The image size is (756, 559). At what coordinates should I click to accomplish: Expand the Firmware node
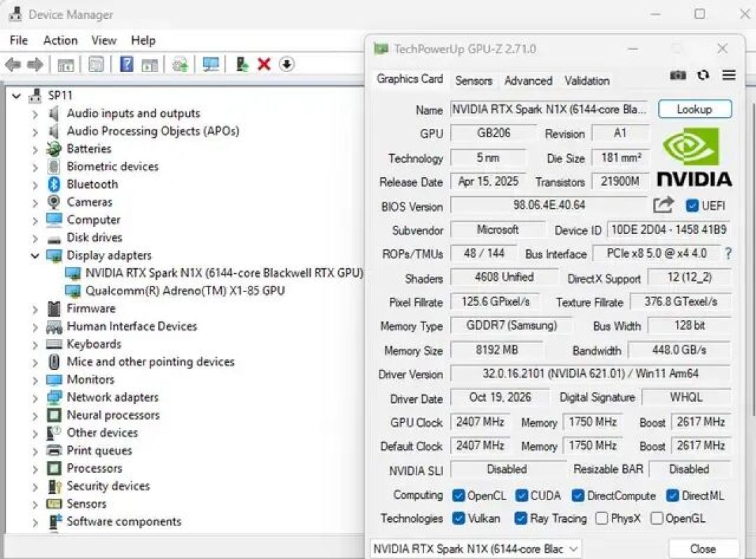click(x=35, y=309)
